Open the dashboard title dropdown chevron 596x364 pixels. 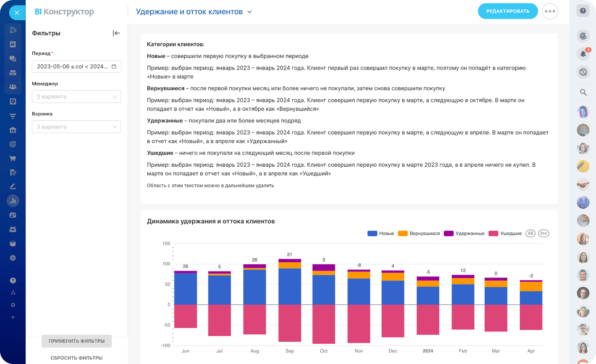pos(250,12)
